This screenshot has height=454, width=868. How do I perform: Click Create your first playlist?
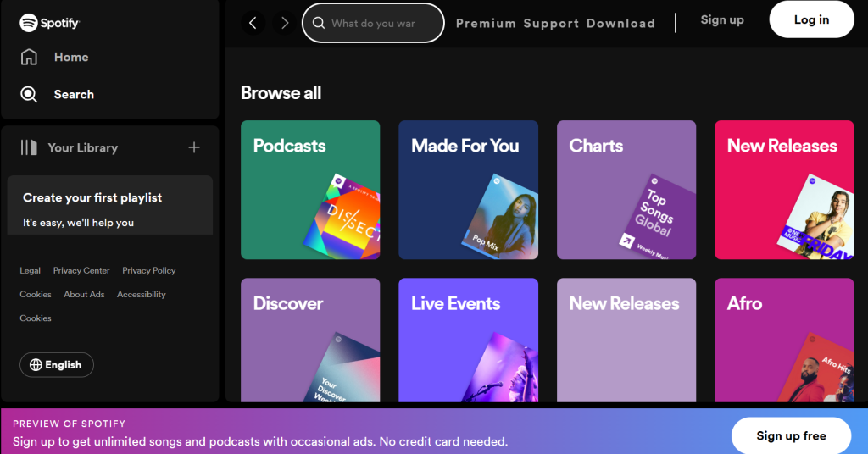tap(92, 197)
